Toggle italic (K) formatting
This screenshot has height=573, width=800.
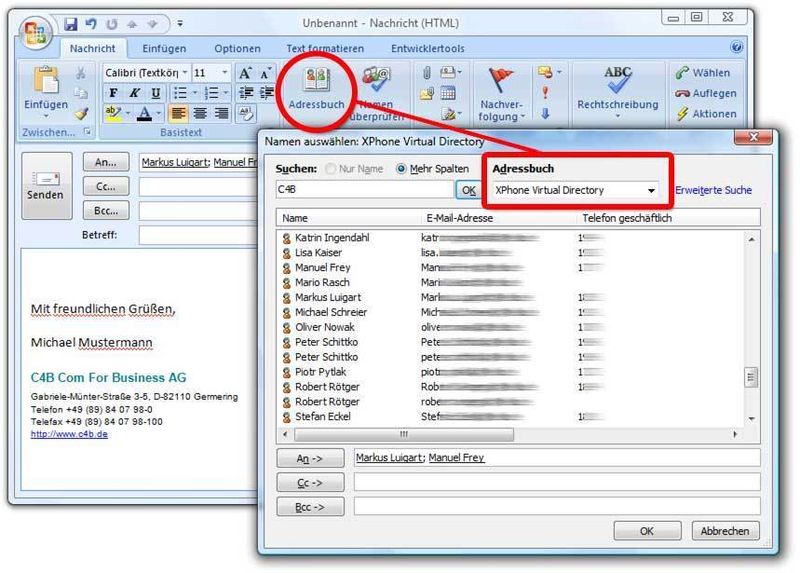134,93
